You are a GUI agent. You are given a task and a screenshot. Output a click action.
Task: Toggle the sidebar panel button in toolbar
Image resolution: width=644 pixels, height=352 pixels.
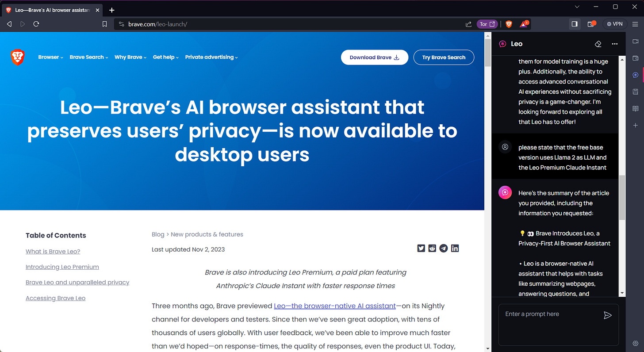(575, 24)
